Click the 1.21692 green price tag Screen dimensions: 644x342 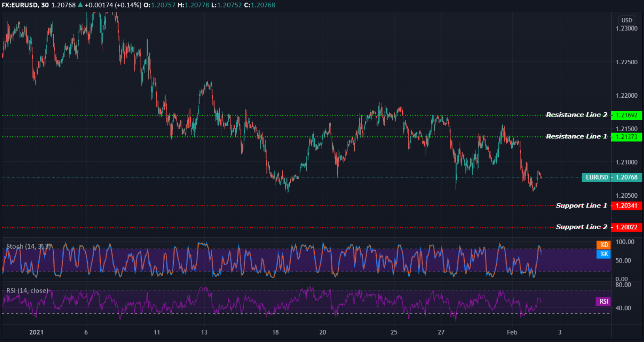pos(627,115)
